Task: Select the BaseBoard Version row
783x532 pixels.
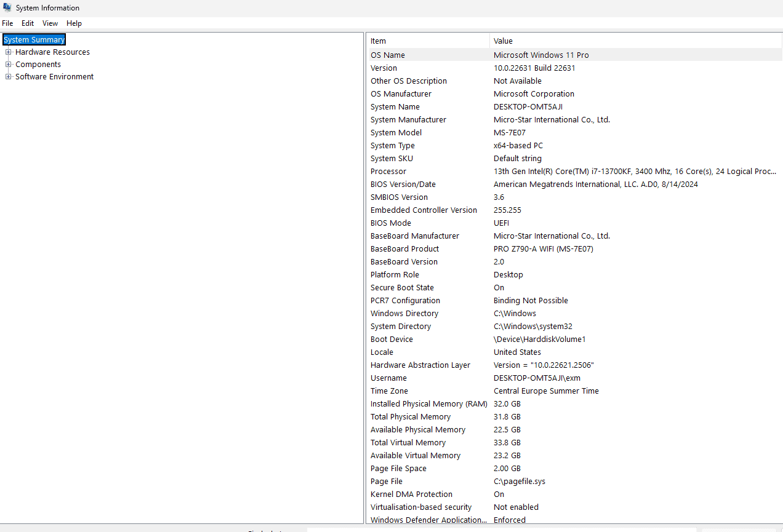Action: (575, 262)
